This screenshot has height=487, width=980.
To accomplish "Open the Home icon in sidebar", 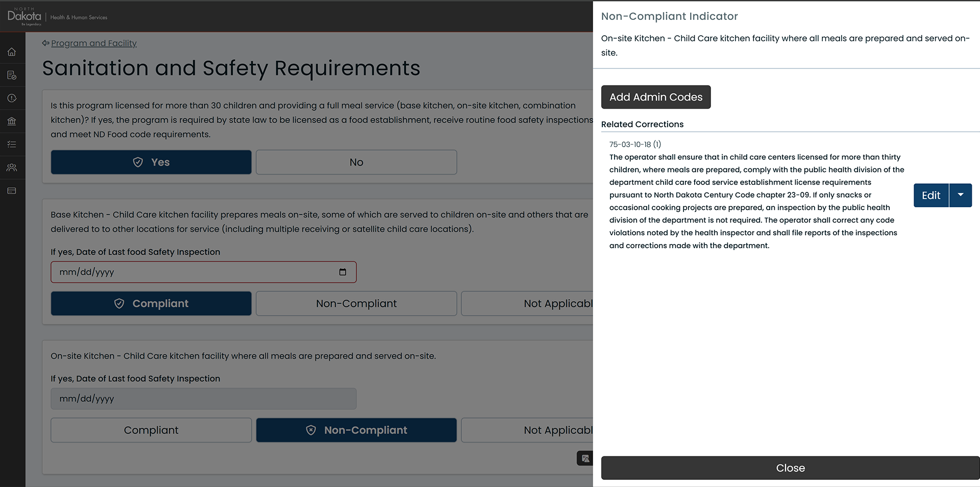I will click(12, 52).
